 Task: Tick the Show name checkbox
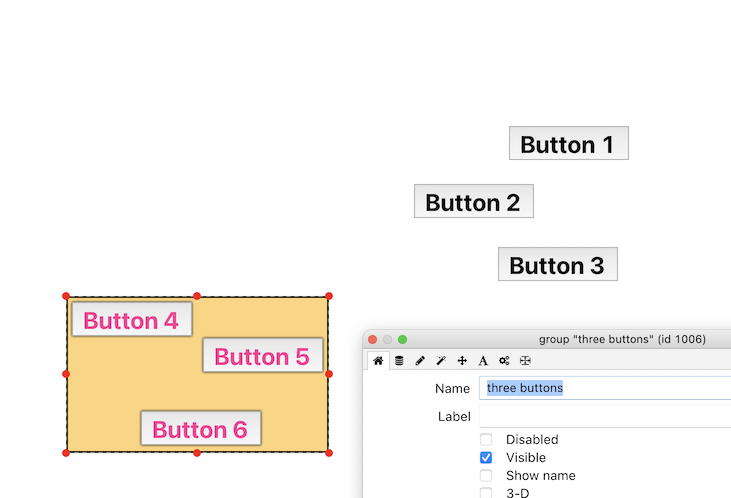[x=486, y=476]
